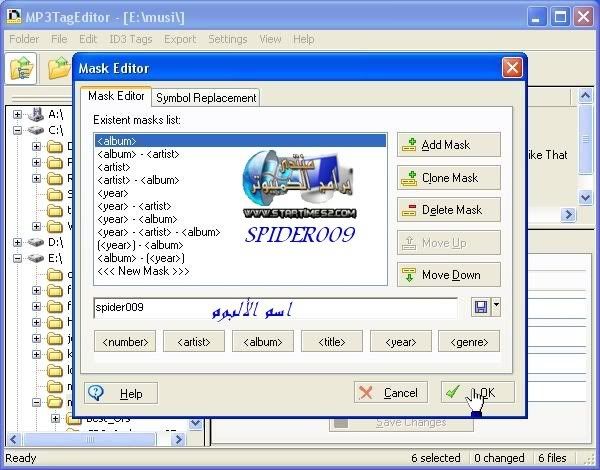Insert the <album> tag button
The height and width of the screenshot is (470, 600).
tap(262, 341)
